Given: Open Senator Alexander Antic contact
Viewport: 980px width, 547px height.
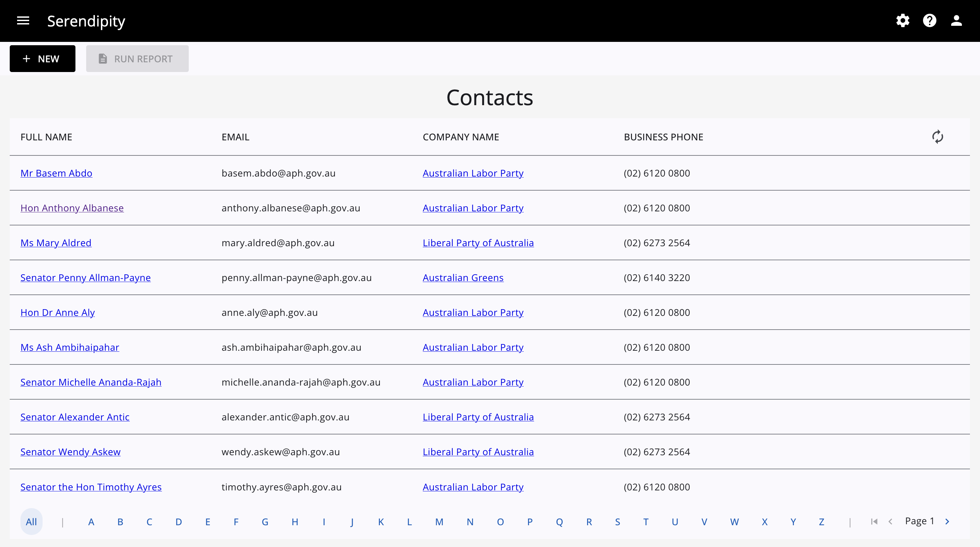Looking at the screenshot, I should point(75,417).
